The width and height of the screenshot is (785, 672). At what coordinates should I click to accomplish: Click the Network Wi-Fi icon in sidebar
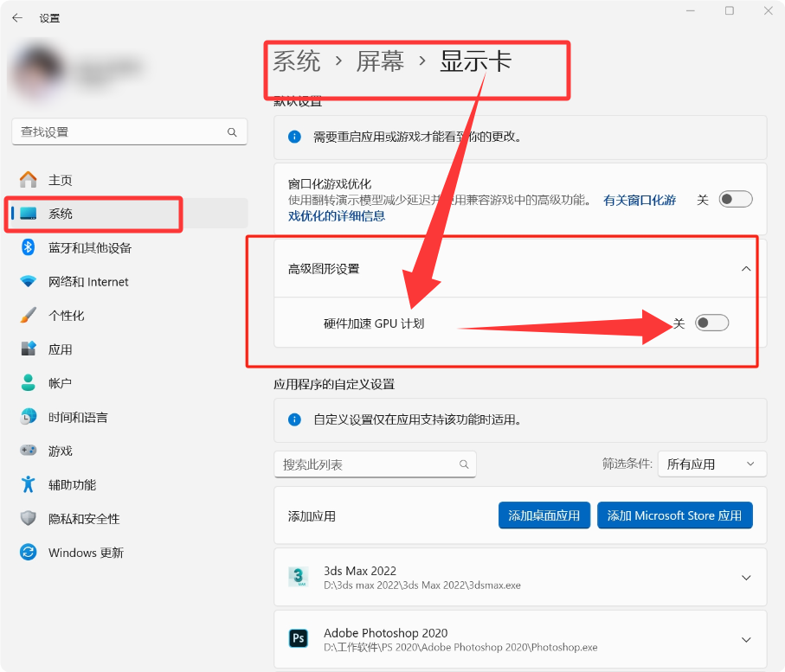point(29,282)
